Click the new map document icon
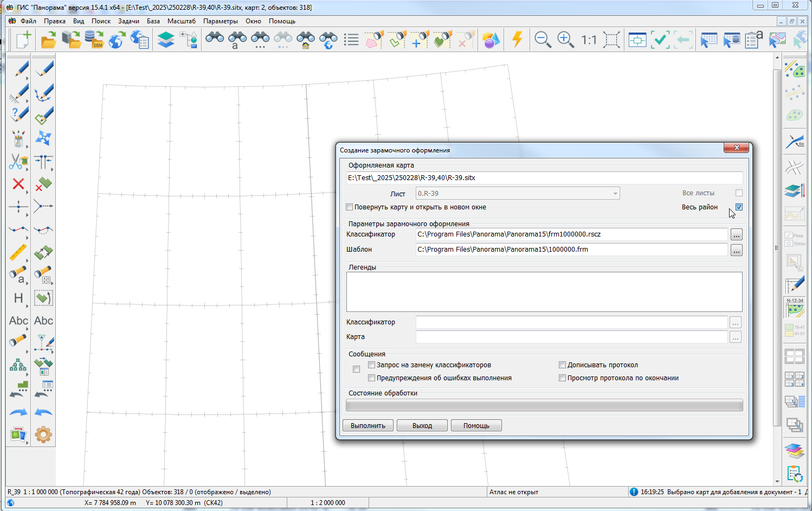The image size is (812, 511). 24,40
